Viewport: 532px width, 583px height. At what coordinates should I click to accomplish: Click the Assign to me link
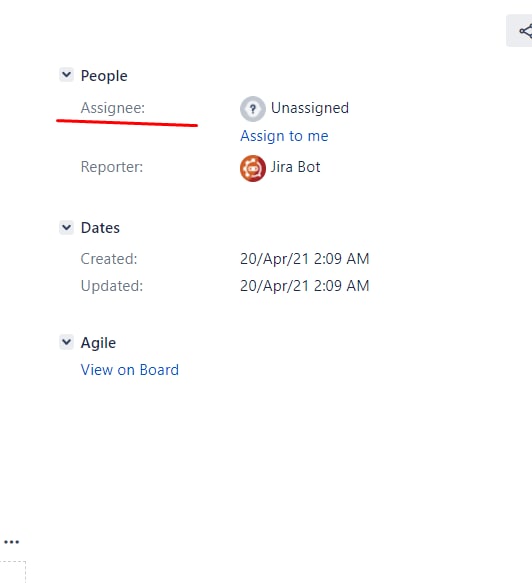(284, 136)
